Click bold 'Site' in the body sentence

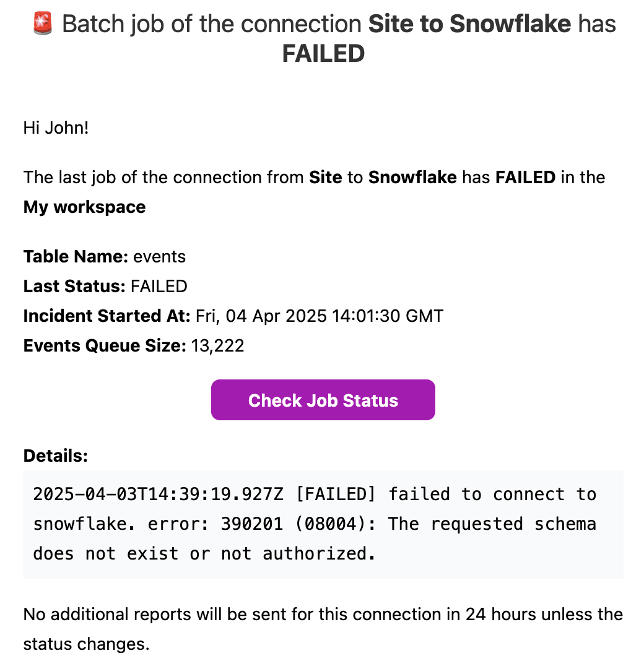tap(325, 177)
